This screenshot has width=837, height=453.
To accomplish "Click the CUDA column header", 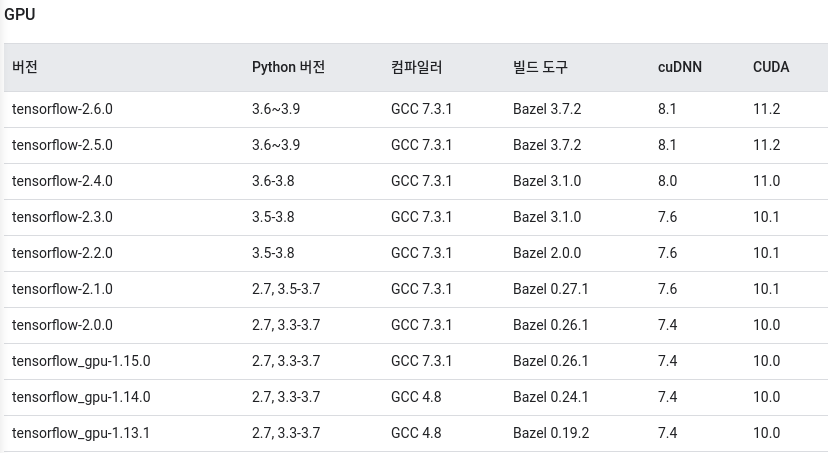I will pyautogui.click(x=771, y=68).
